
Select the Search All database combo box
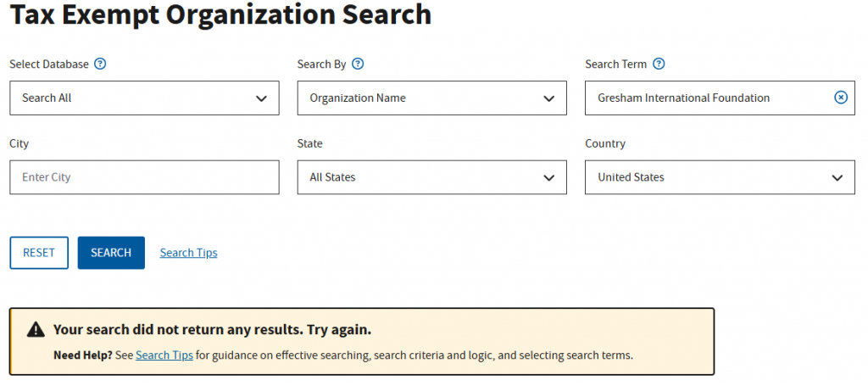[x=144, y=98]
